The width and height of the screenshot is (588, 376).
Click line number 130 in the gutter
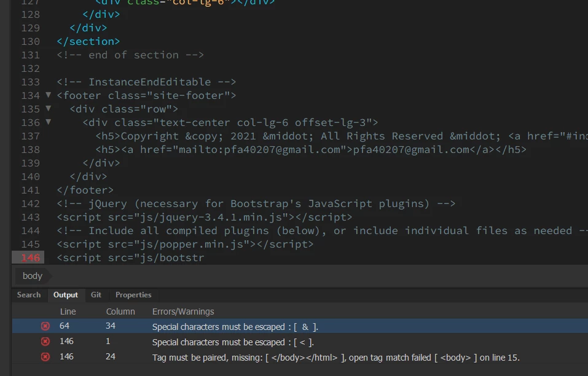[x=30, y=42]
